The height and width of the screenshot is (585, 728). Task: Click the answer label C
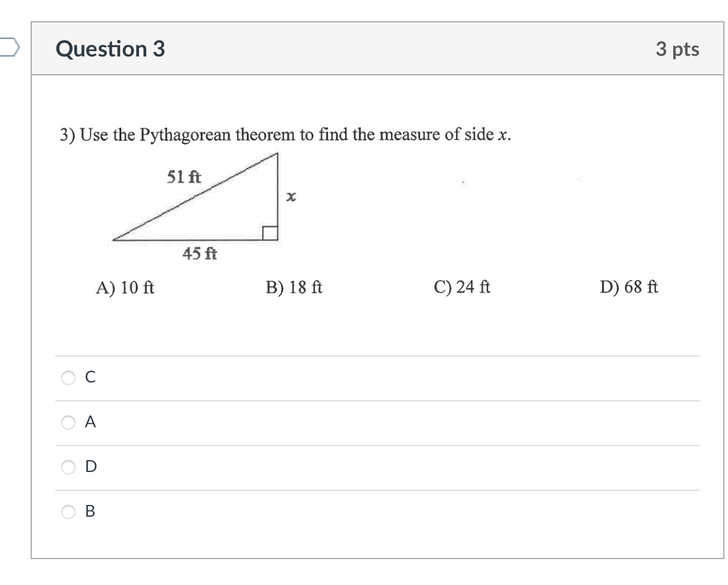[x=90, y=378]
